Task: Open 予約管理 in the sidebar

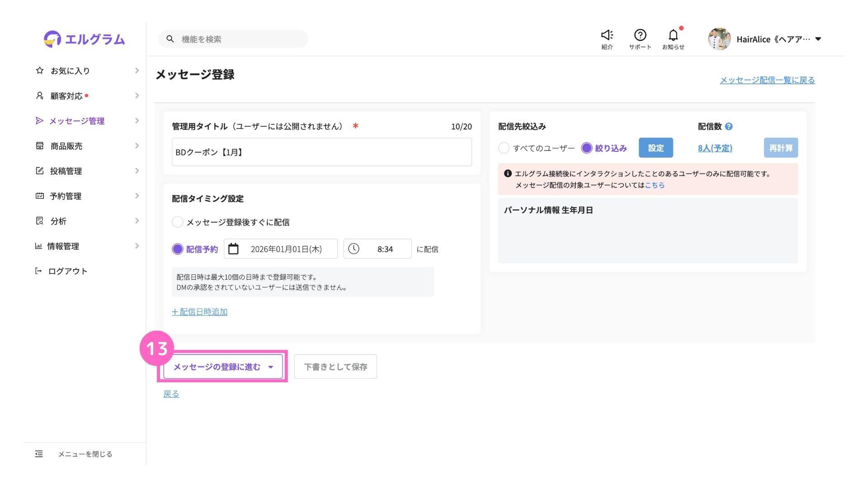Action: pos(66,196)
